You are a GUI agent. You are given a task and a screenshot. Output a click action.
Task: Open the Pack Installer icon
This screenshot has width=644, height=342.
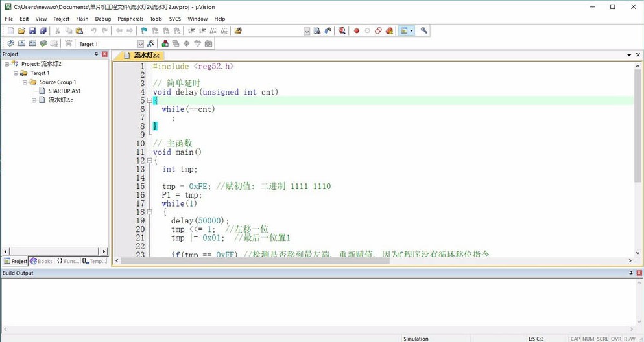click(x=208, y=43)
